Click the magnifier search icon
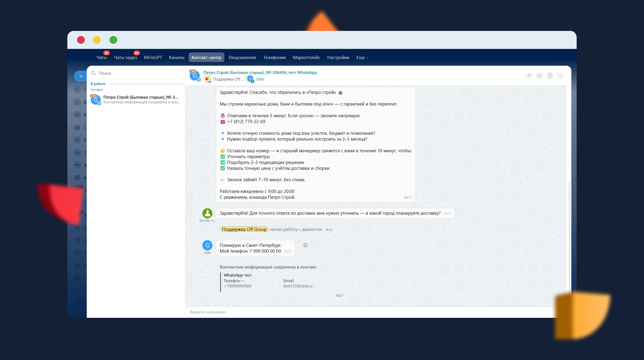644x360 pixels. (93, 73)
